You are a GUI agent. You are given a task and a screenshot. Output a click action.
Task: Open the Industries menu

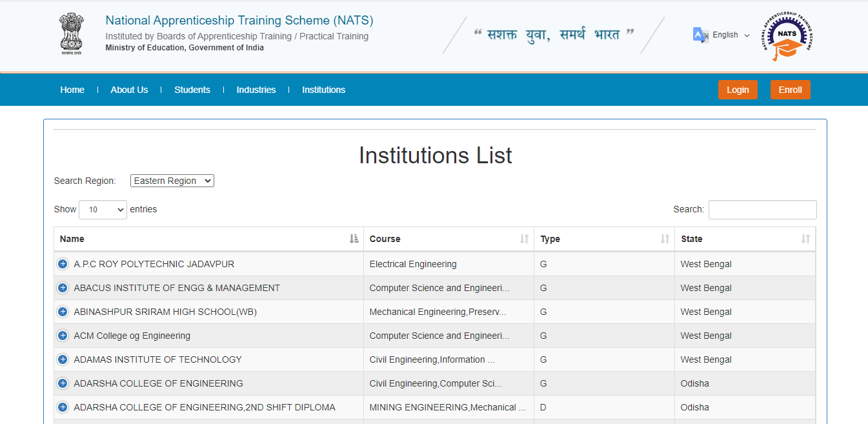pyautogui.click(x=256, y=90)
